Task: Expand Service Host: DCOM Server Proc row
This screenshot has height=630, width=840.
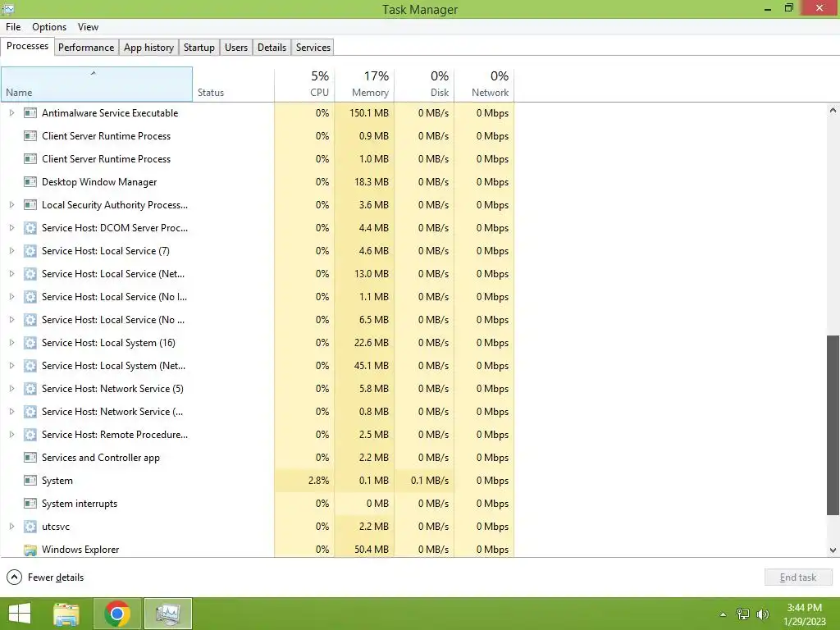Action: tap(11, 228)
